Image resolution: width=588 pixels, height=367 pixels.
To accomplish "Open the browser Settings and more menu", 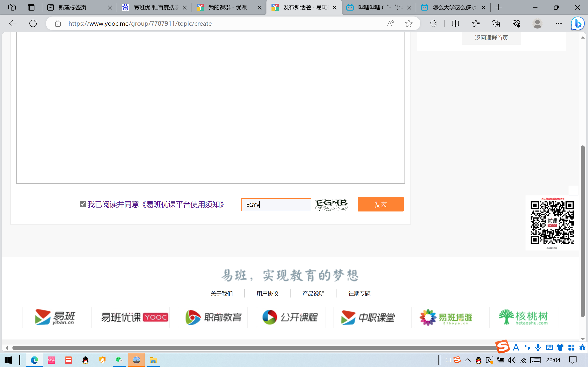I will pyautogui.click(x=558, y=24).
